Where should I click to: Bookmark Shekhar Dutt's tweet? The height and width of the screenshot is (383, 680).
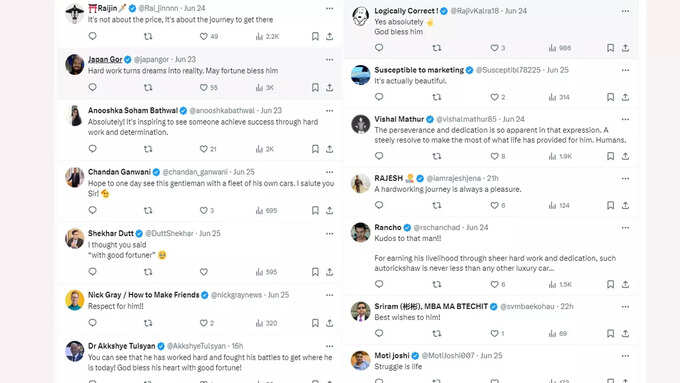(315, 272)
